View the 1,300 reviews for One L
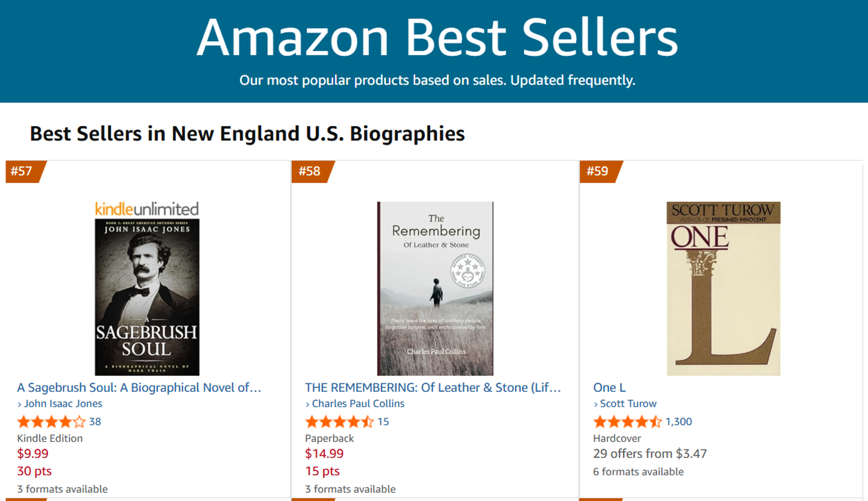 678,421
